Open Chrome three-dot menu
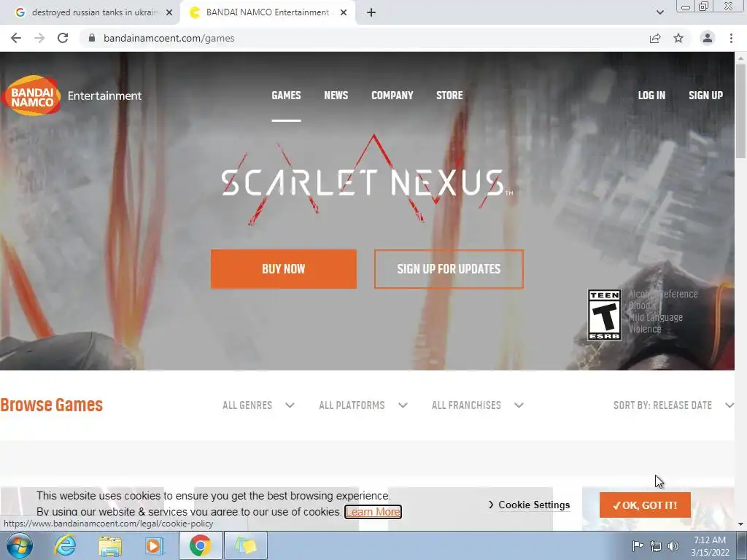The image size is (747, 560). (731, 38)
